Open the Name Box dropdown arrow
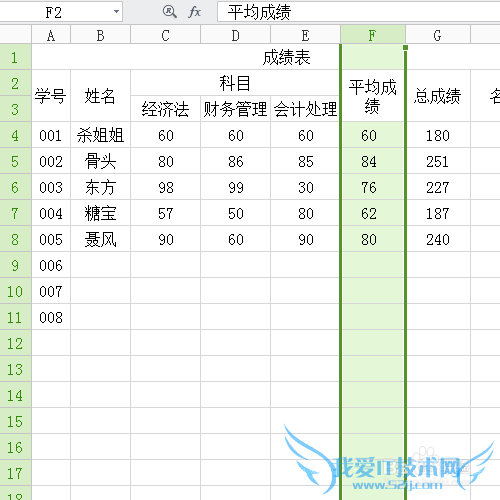This screenshot has width=500, height=500. (116, 12)
